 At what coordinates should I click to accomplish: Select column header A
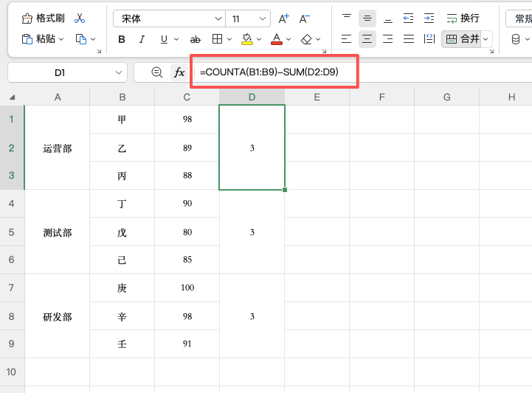[x=58, y=98]
